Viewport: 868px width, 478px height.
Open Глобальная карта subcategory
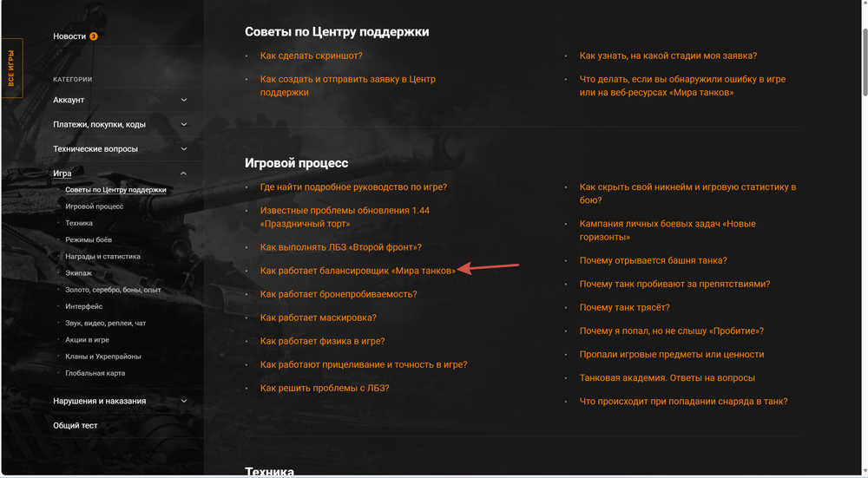[95, 373]
